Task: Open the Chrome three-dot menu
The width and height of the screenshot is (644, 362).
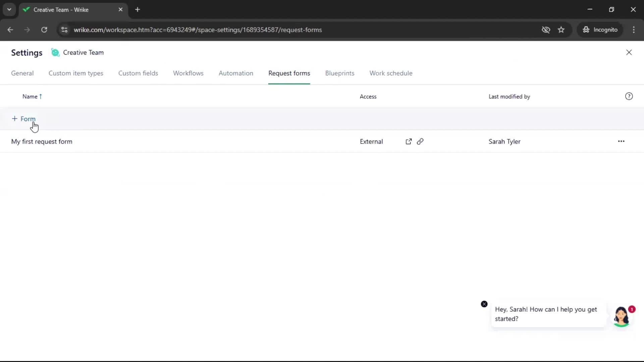Action: (634, 30)
